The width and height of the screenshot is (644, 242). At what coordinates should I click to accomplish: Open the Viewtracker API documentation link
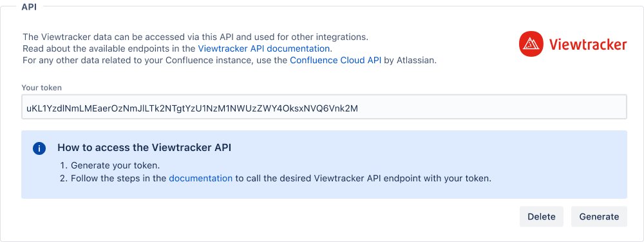click(x=264, y=48)
